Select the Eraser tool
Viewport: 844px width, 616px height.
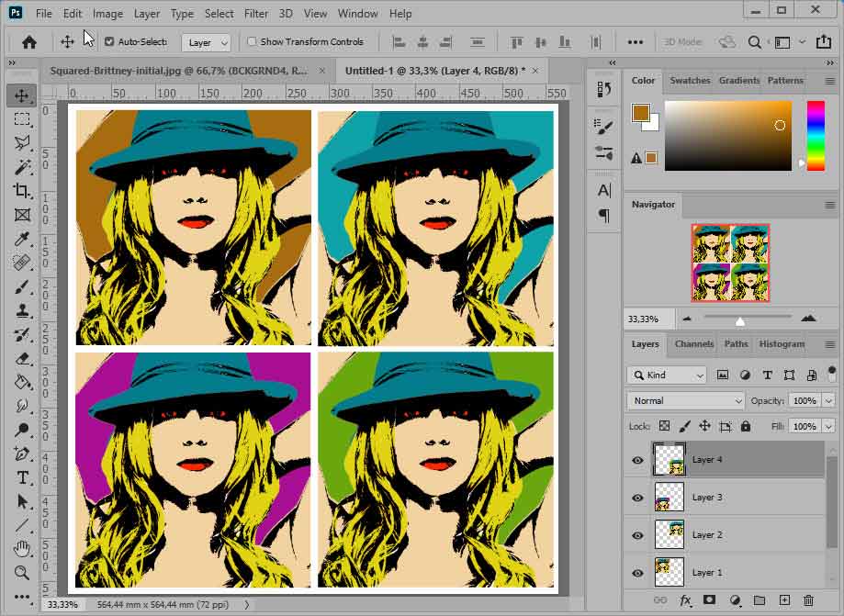click(x=21, y=358)
